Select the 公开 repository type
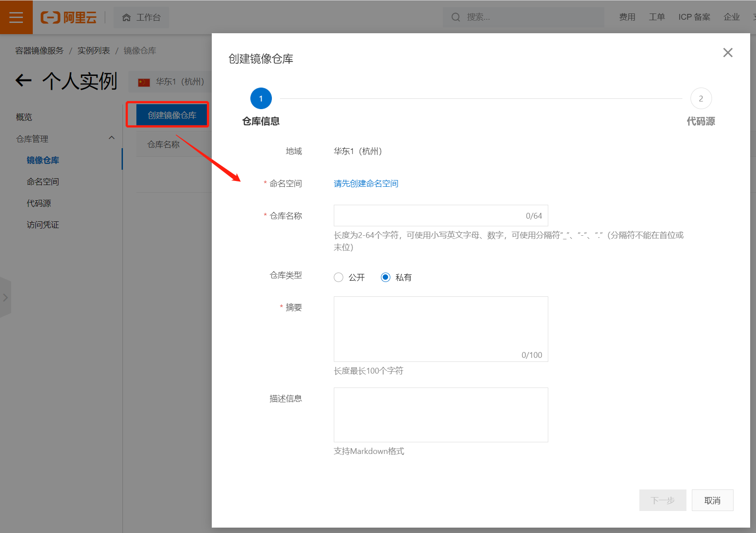 click(x=338, y=278)
